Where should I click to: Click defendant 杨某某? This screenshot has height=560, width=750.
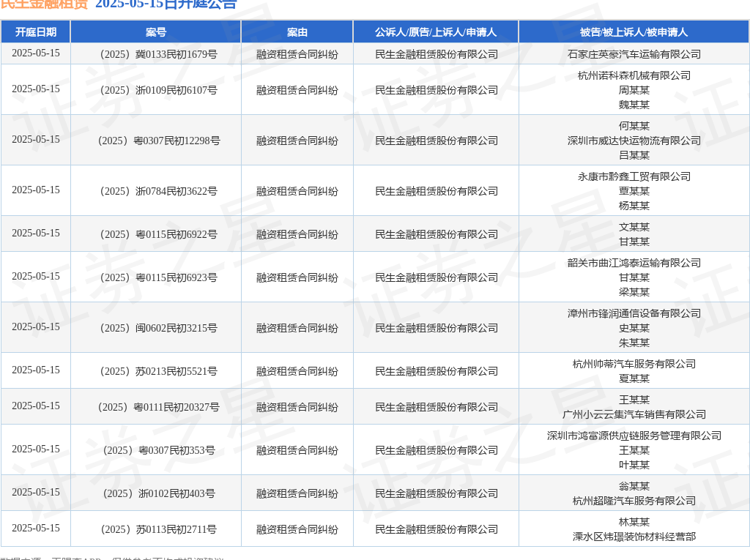coord(634,206)
